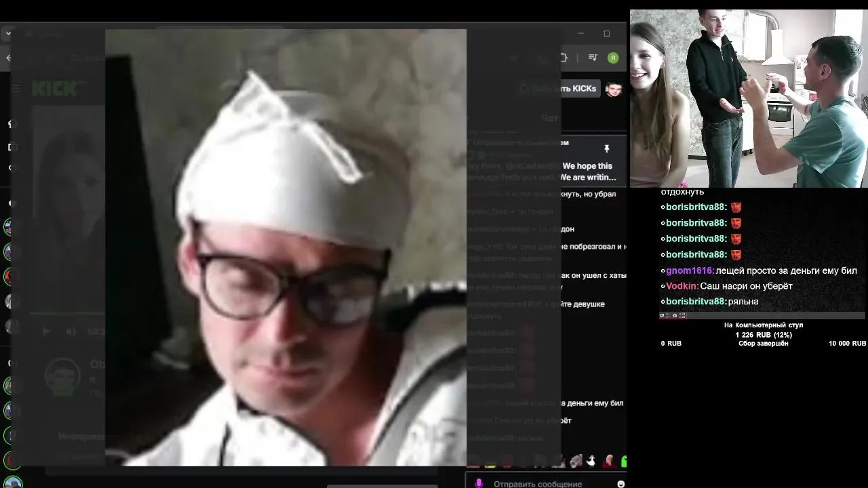
Task: Click username Vodkin in overlay chat
Action: pyautogui.click(x=682, y=286)
